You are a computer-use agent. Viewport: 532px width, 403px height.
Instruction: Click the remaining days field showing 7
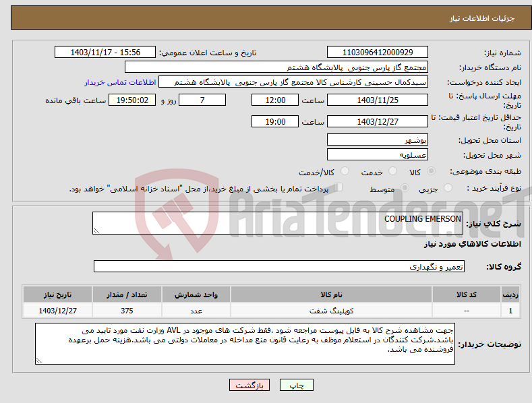tap(202, 100)
